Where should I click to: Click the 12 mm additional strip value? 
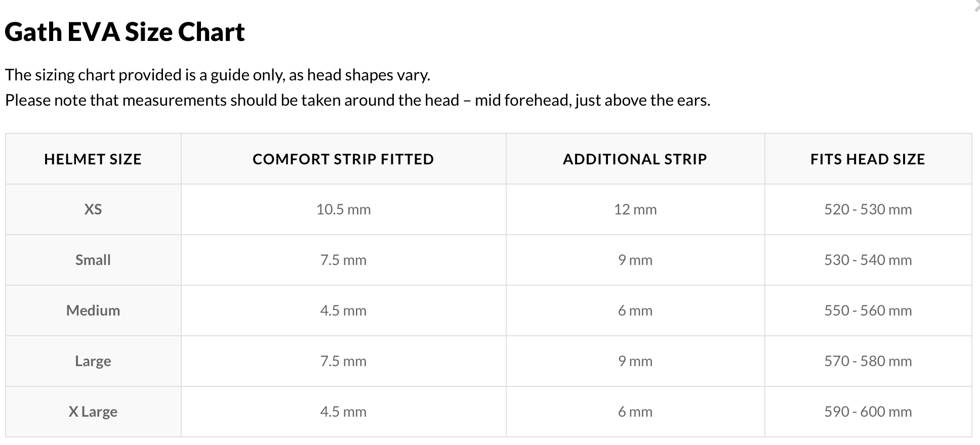(635, 209)
